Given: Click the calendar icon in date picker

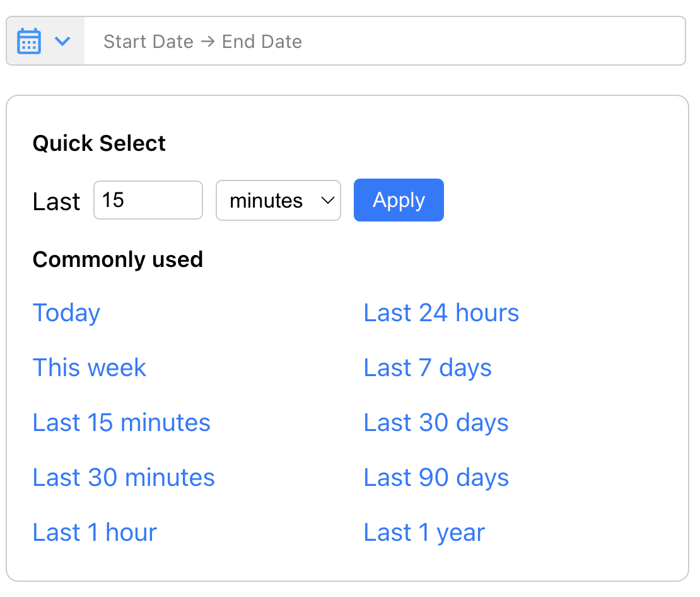Looking at the screenshot, I should [x=29, y=42].
